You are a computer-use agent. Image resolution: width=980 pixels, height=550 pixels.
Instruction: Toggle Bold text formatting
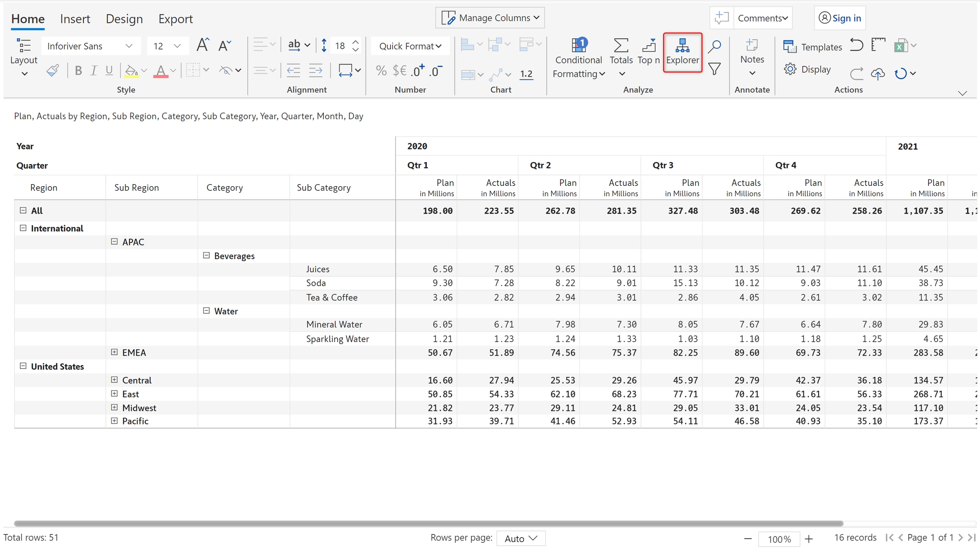(x=78, y=71)
